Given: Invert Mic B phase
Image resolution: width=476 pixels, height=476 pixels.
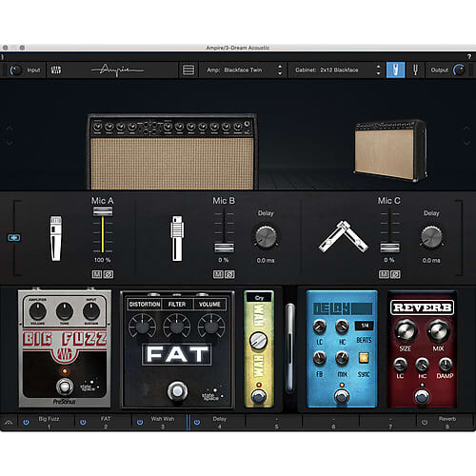Looking at the screenshot, I should (x=229, y=274).
